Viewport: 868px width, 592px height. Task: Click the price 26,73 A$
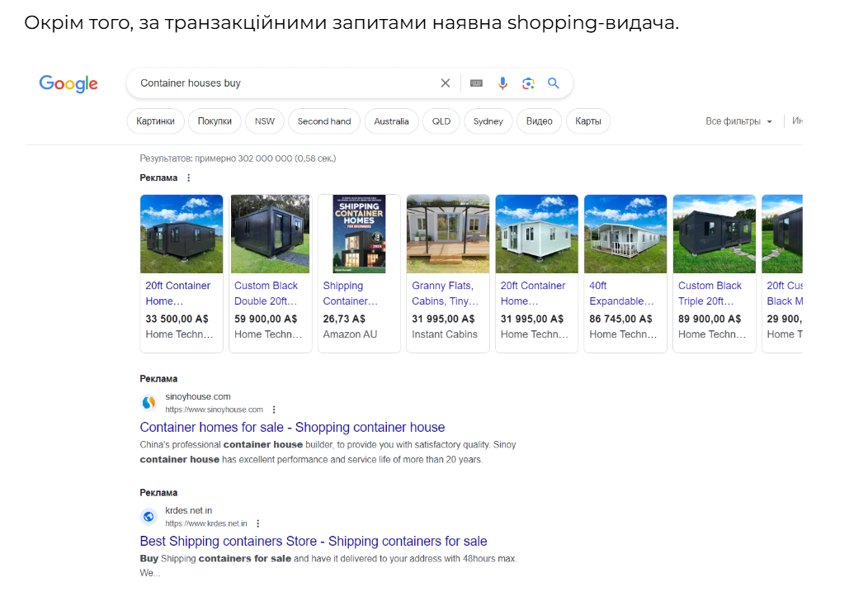(344, 319)
